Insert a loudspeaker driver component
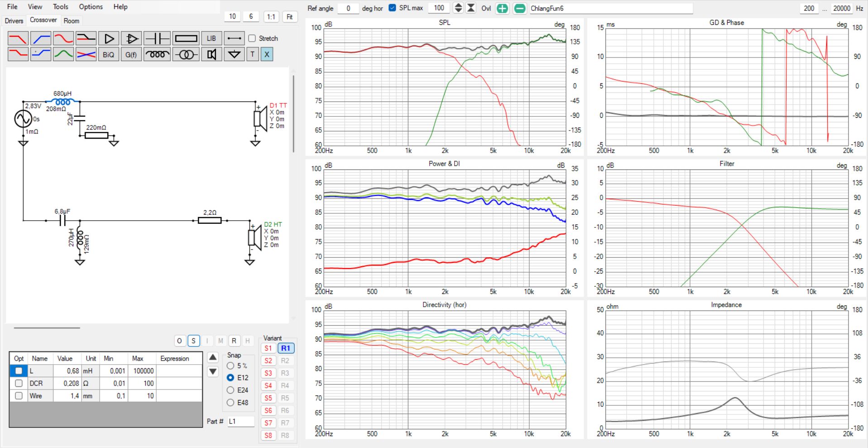Screen dimensions: 868x448 (x=211, y=54)
